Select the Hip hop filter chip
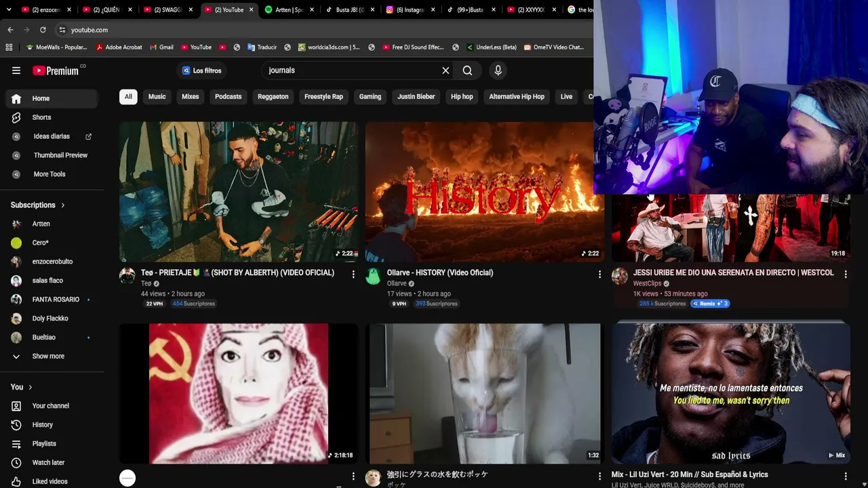 pos(462,96)
